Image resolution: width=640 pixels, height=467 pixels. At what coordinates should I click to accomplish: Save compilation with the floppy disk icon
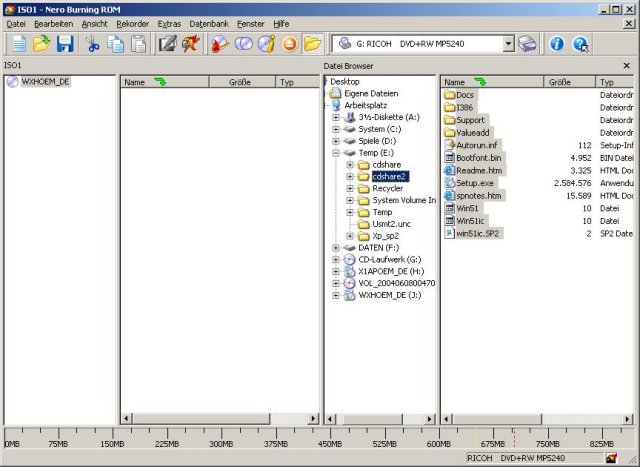[64, 44]
